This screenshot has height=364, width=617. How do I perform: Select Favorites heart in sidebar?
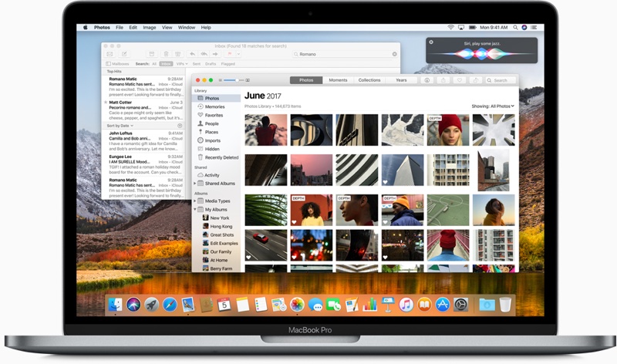[214, 115]
